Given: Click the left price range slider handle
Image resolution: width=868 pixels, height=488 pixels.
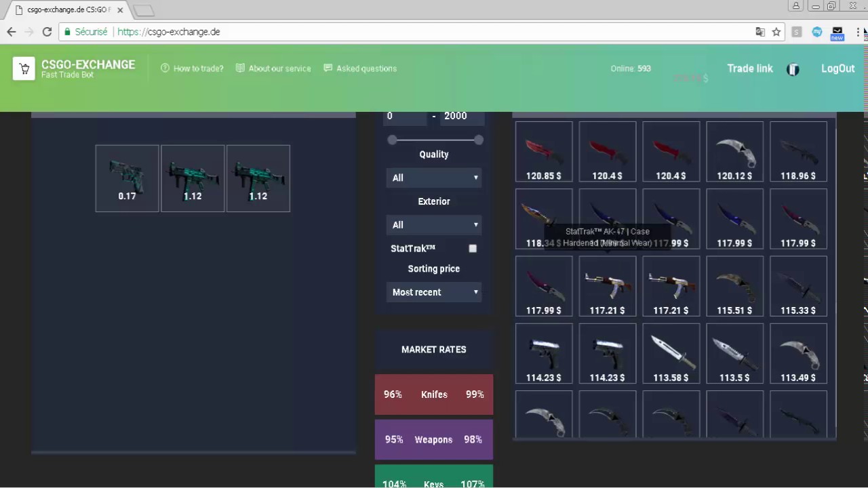Looking at the screenshot, I should tap(392, 140).
